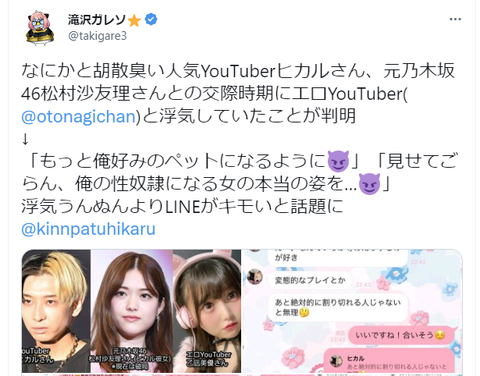Follow the @kinnpatuhikaru mention link
Screen dimensions: 480x376
pos(88,229)
